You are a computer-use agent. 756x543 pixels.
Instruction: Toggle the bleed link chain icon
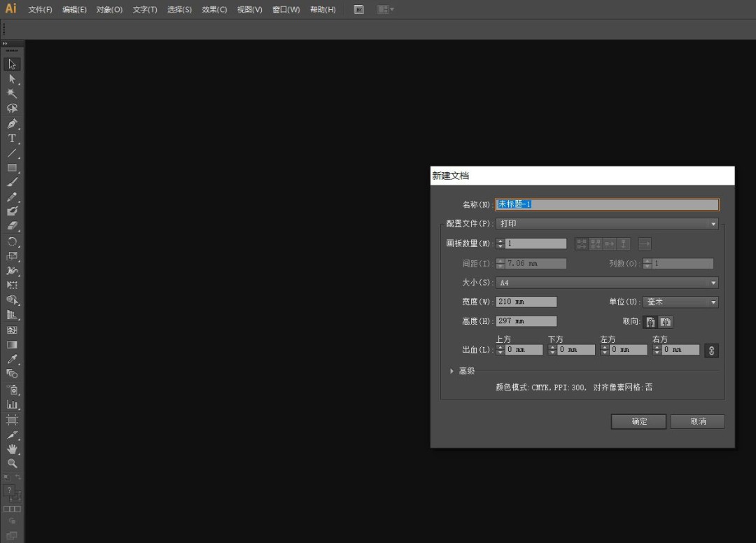pos(712,351)
